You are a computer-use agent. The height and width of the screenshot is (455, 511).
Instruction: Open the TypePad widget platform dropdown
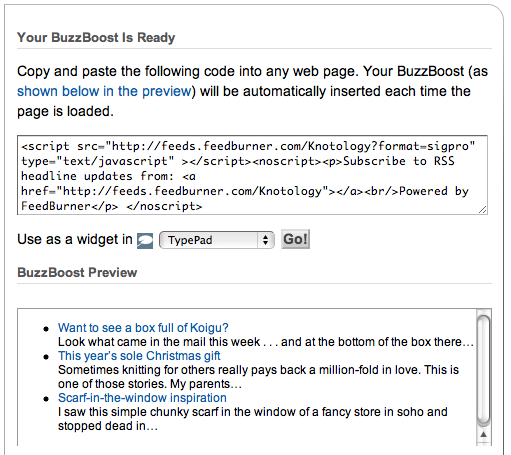(x=217, y=240)
